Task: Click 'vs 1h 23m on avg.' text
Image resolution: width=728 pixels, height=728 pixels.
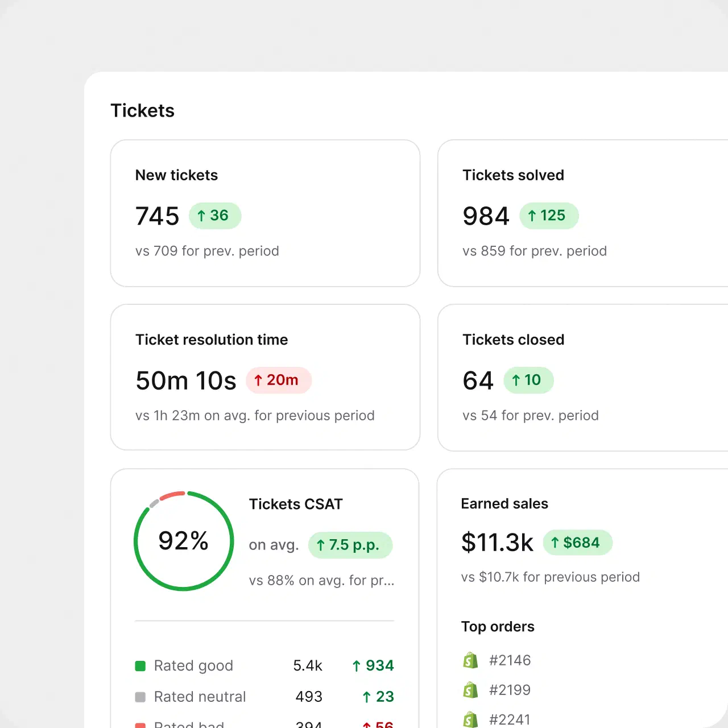Action: [255, 415]
